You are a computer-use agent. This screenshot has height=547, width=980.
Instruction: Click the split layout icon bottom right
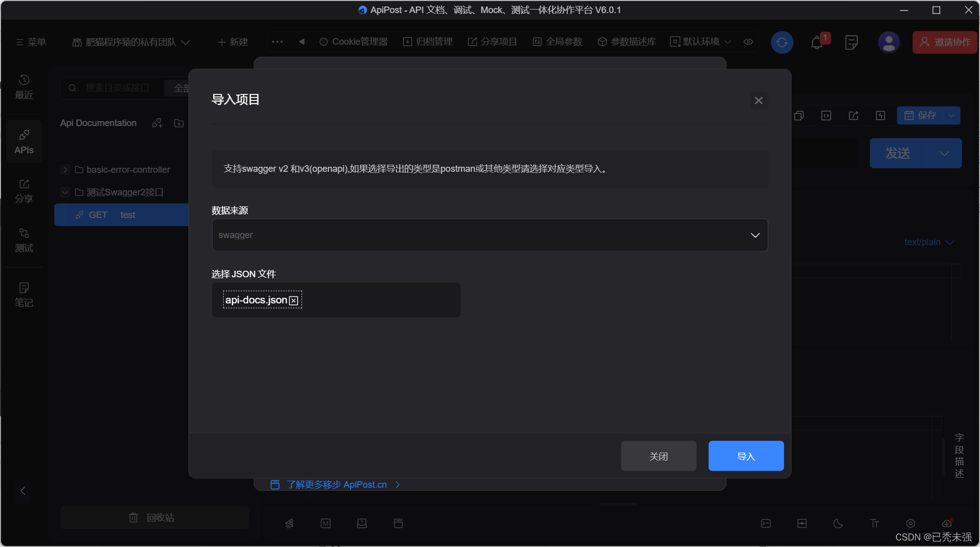802,523
